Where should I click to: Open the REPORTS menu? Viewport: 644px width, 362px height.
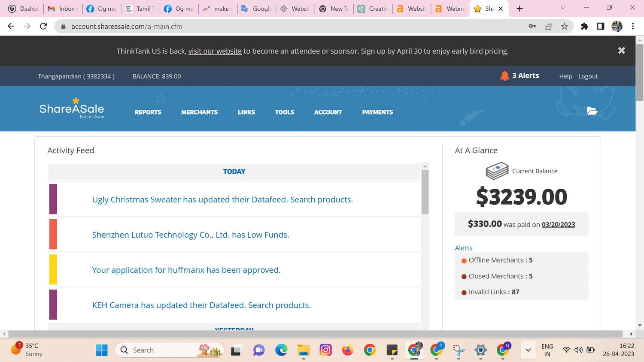coord(148,112)
